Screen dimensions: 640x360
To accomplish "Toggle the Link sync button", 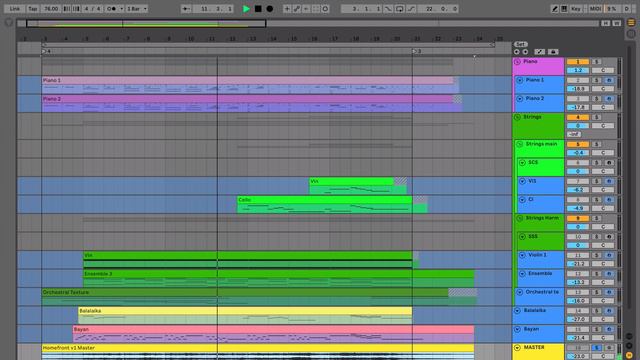I will click(15, 9).
